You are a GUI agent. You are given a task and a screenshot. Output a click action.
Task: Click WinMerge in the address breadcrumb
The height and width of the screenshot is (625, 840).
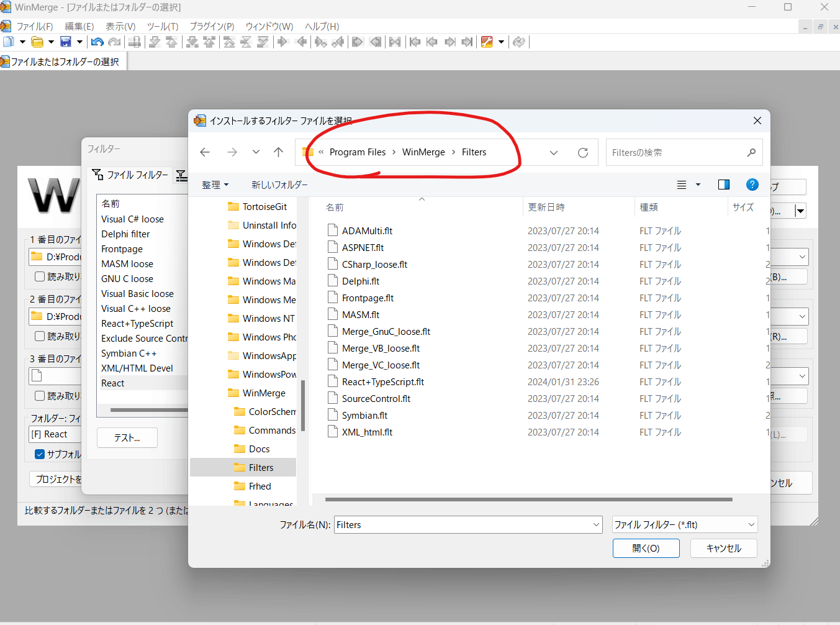[423, 152]
